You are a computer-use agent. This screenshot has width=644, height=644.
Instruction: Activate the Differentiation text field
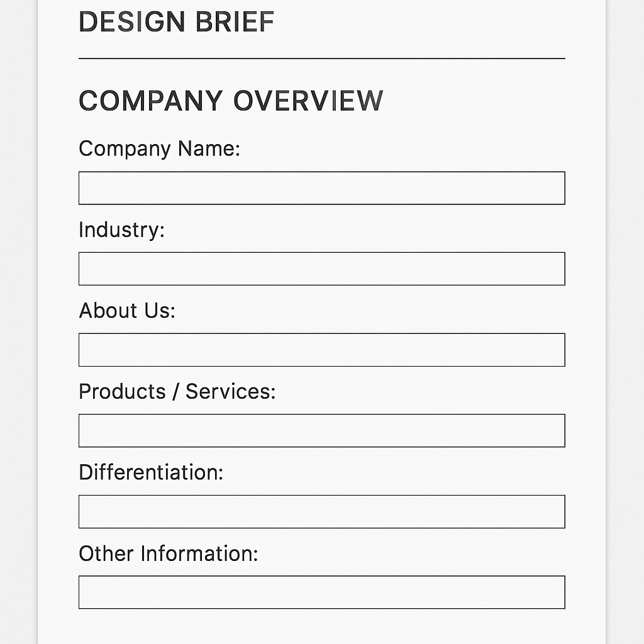pyautogui.click(x=321, y=512)
